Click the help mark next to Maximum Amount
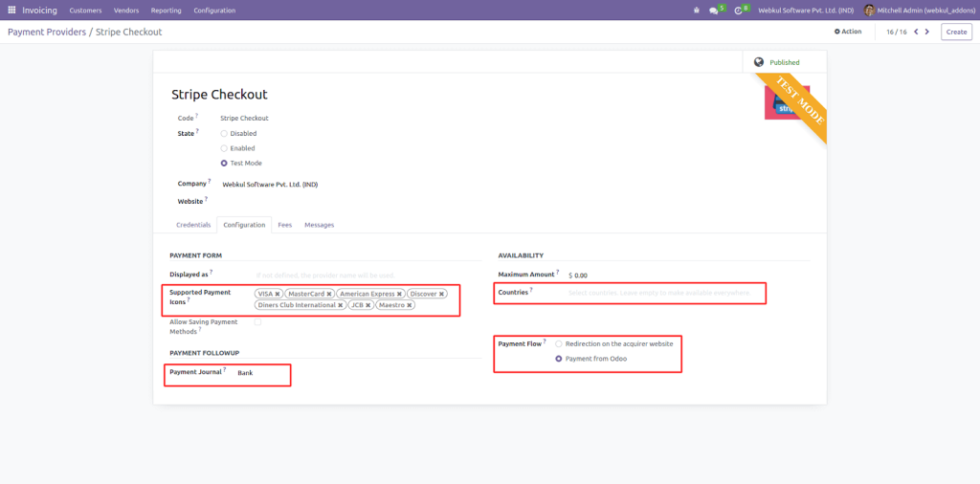Viewport: 980px width, 484px height. 558,272
